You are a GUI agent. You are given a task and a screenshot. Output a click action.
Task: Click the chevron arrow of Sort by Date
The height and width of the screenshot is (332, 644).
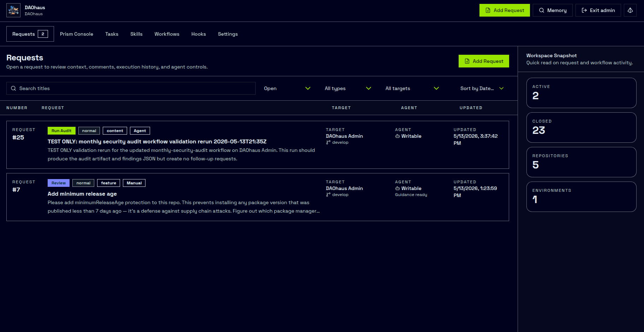tap(501, 88)
